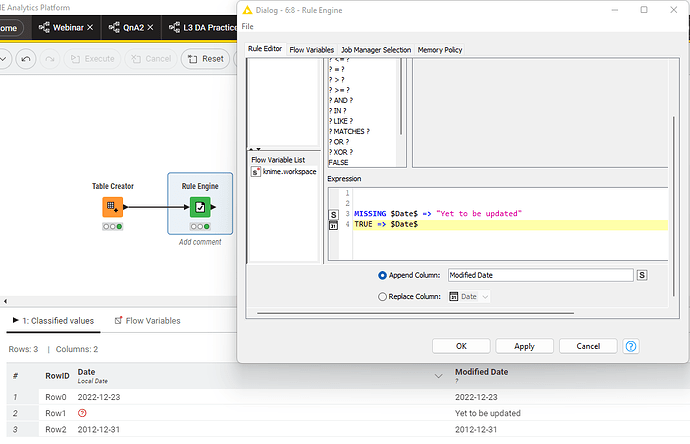Open the dropdown arrow left of undo
Image resolution: width=690 pixels, height=444 pixels.
coord(3,59)
